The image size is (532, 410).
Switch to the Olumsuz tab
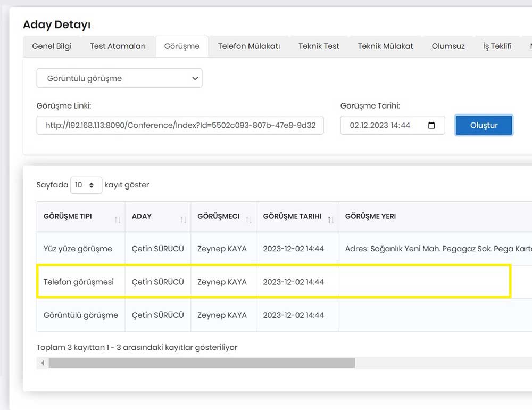click(x=448, y=46)
